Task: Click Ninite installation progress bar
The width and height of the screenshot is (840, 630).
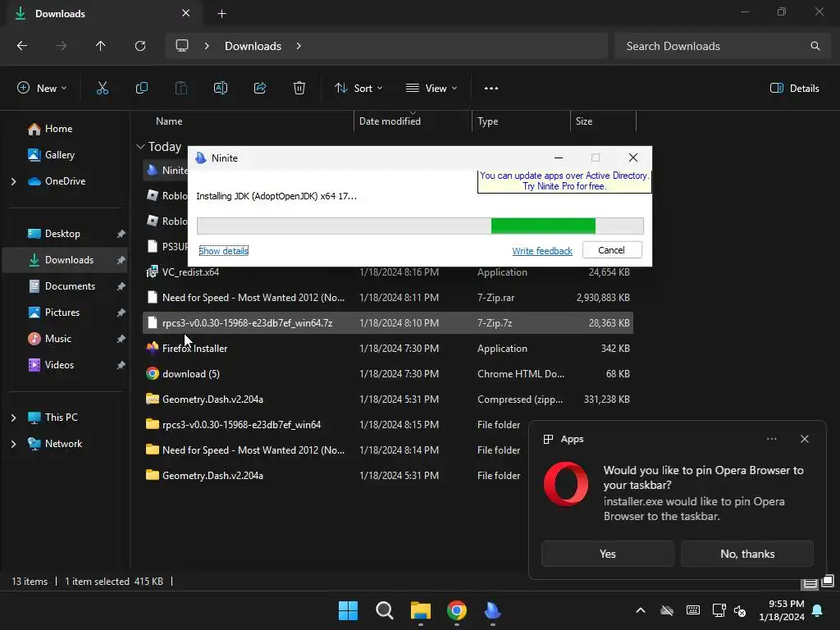Action: click(x=420, y=226)
